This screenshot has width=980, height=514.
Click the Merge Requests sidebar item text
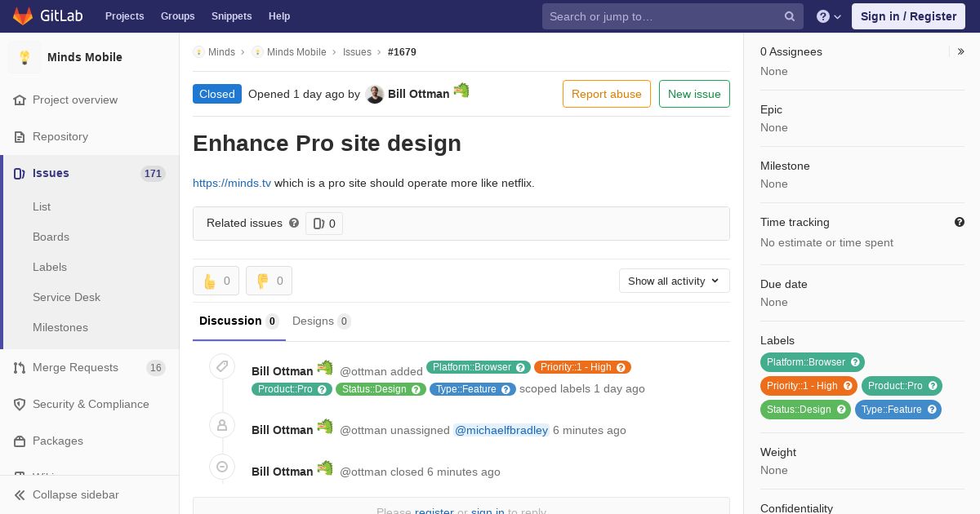coord(75,367)
